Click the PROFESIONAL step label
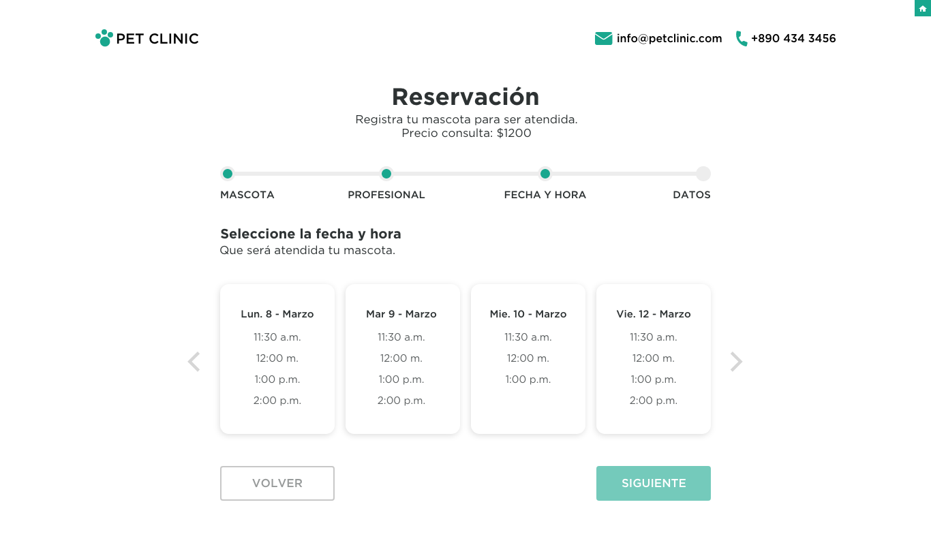Viewport: 931px width, 560px height. coord(386,195)
